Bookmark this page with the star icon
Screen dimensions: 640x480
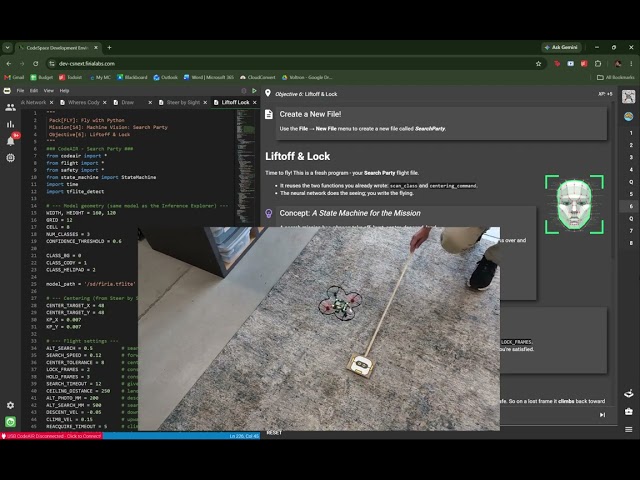pos(538,64)
